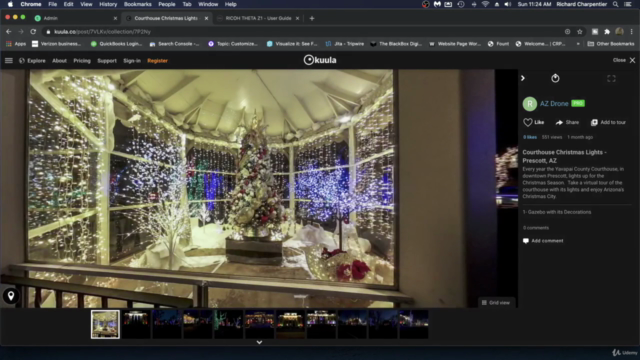Screen dimensions: 640x360
Task: Go back in browser history
Action: pos(9,31)
